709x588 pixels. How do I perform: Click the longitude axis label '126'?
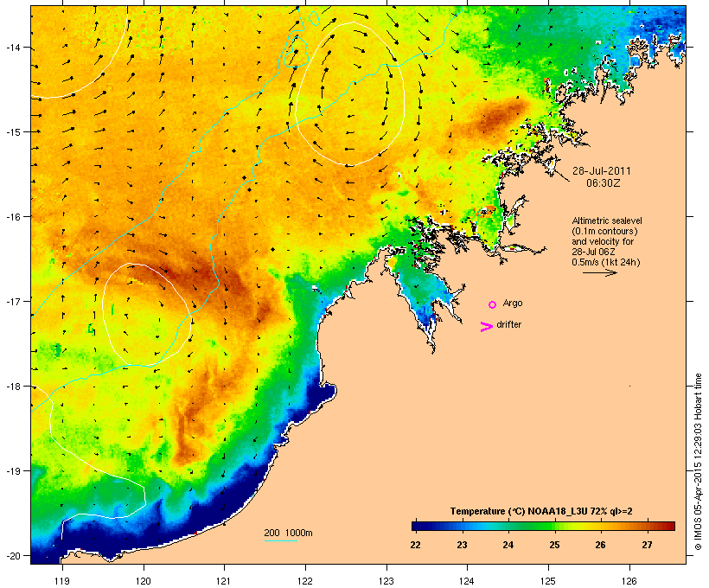coord(629,581)
